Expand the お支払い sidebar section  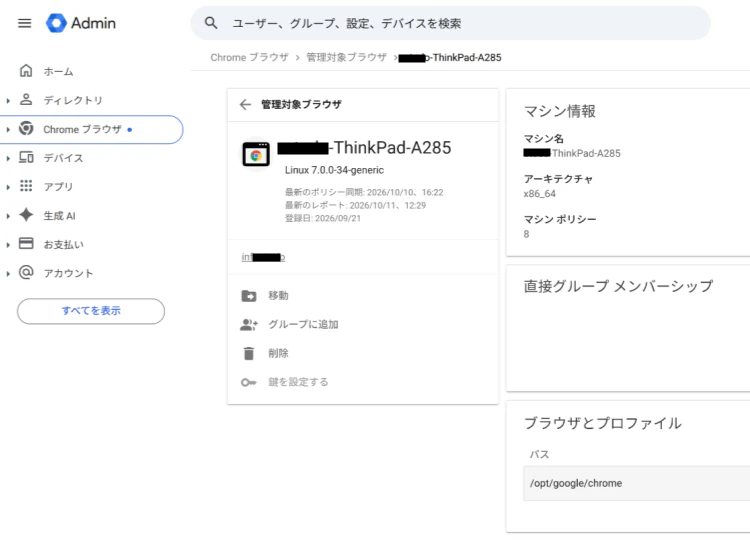point(8,245)
